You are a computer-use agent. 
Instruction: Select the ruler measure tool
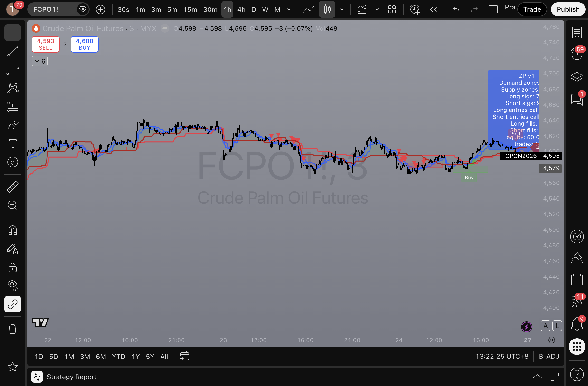pyautogui.click(x=12, y=187)
